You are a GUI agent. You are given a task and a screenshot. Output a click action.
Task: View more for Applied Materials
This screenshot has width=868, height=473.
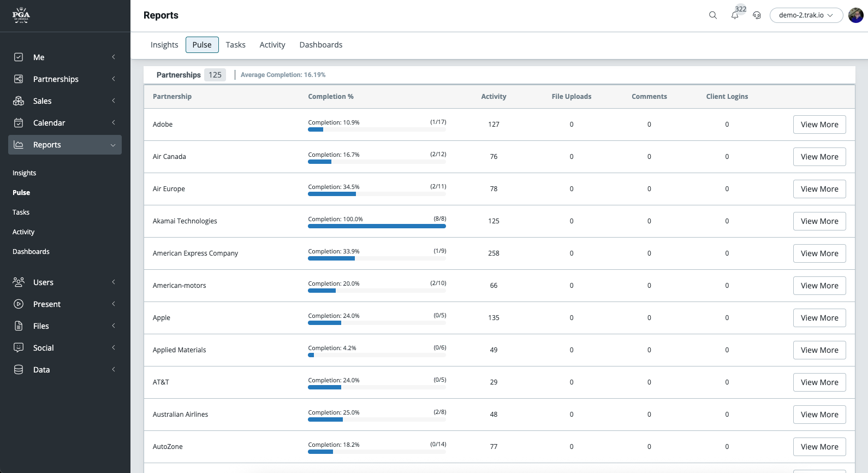click(x=819, y=350)
